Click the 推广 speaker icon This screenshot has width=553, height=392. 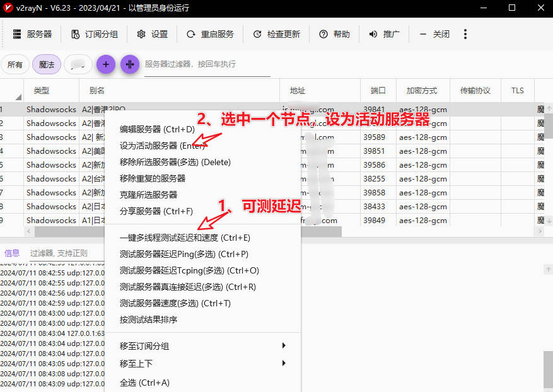coord(373,34)
